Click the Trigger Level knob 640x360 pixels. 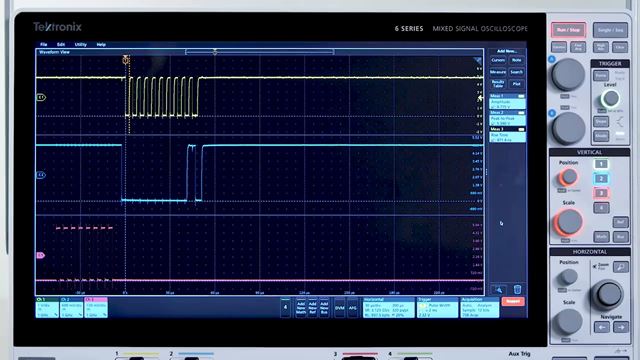click(x=611, y=98)
